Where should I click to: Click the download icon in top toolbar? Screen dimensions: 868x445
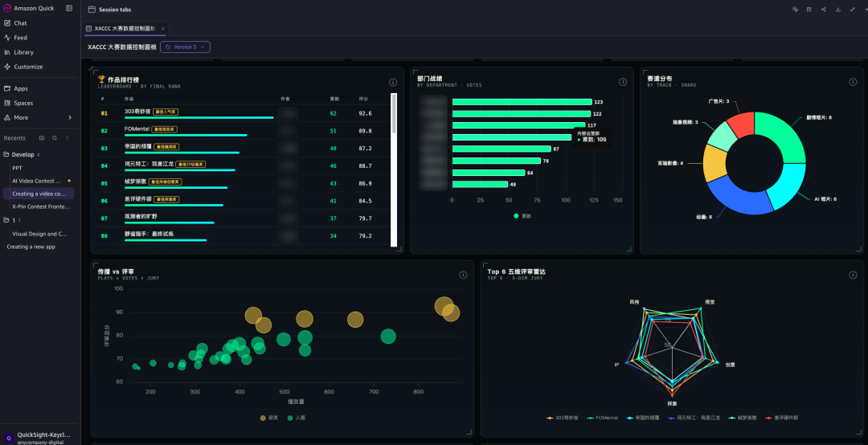point(838,10)
